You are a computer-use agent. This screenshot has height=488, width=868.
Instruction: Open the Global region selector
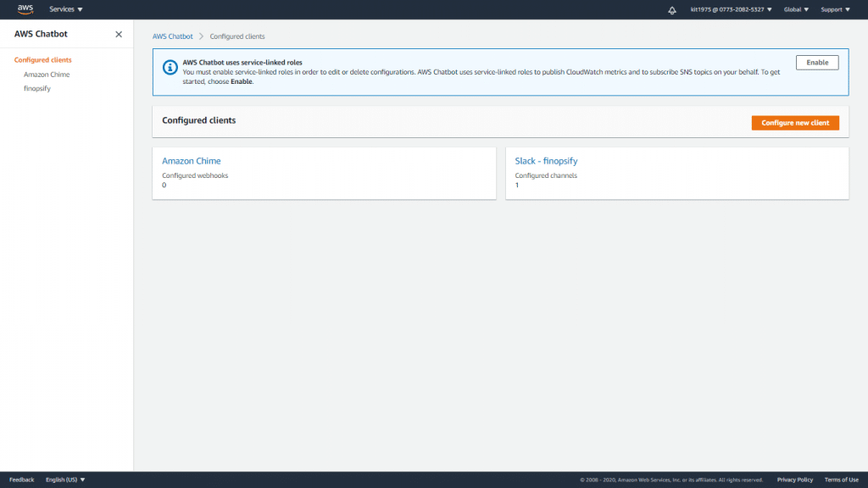click(x=796, y=9)
